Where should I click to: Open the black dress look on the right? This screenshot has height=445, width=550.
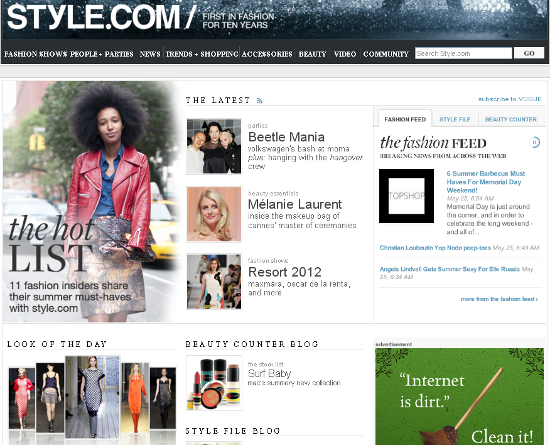(163, 398)
